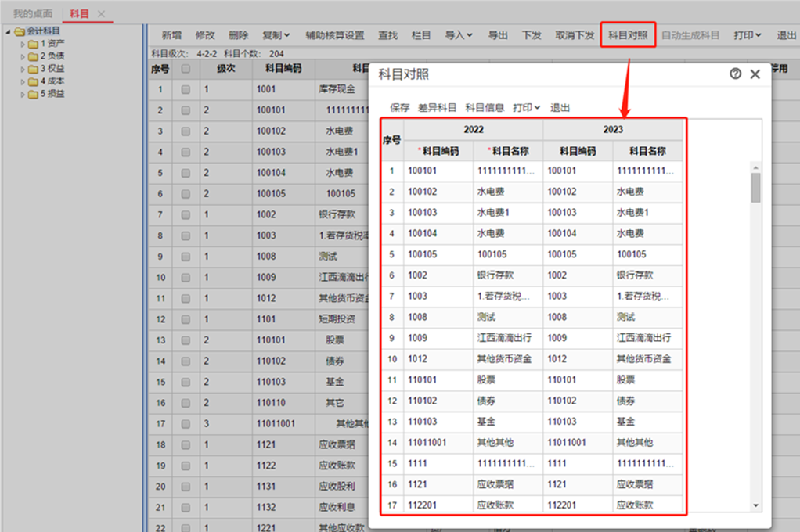800x532 pixels.
Task: Close the 科目 tab with X icon
Action: [101, 14]
